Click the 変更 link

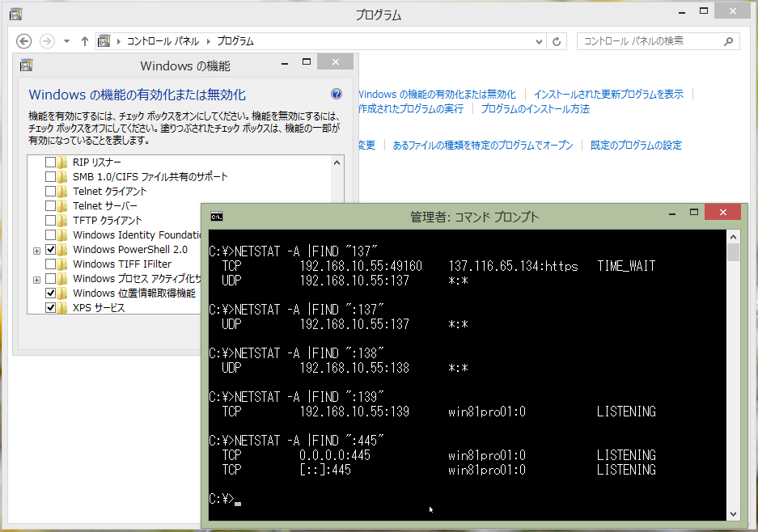367,145
